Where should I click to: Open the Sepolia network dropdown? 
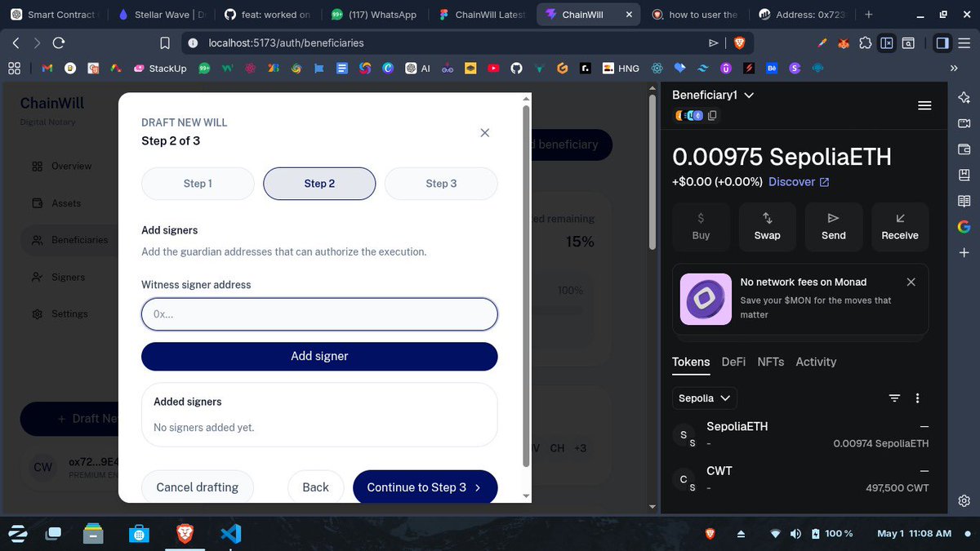click(x=705, y=398)
